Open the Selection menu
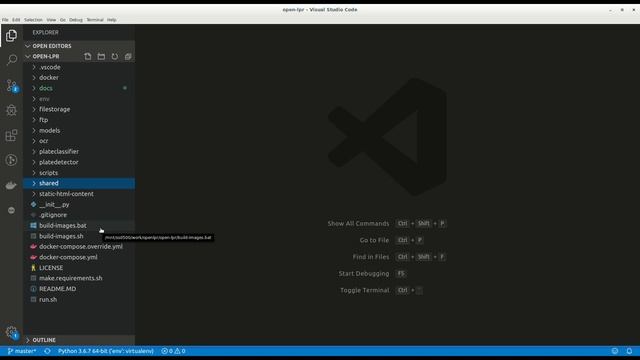The width and height of the screenshot is (640, 360). click(x=33, y=20)
